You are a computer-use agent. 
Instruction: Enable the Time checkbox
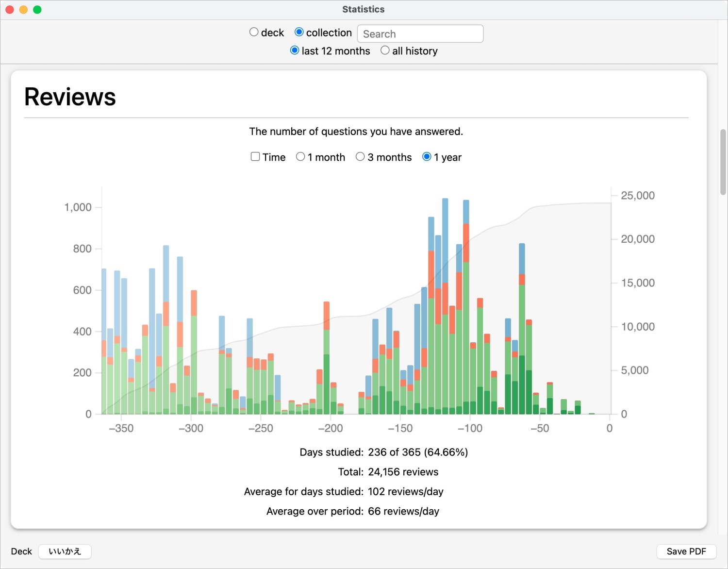click(x=255, y=157)
